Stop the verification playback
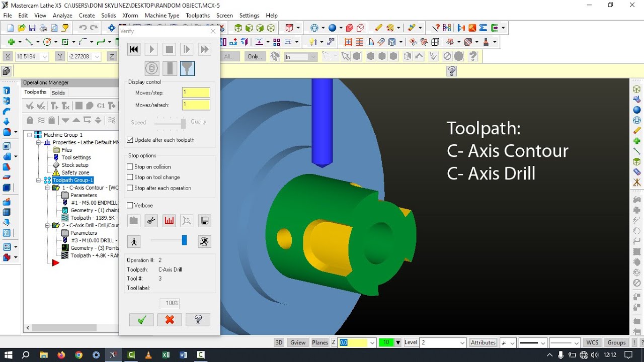Image resolution: width=644 pixels, height=362 pixels. pyautogui.click(x=170, y=49)
